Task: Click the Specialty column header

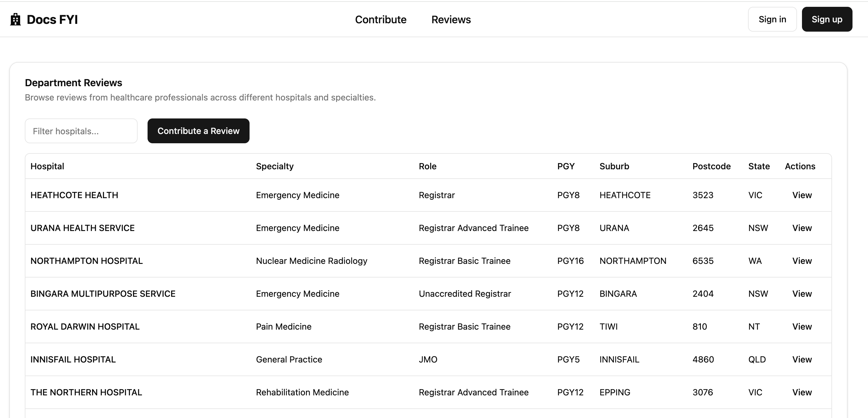Action: click(x=275, y=166)
